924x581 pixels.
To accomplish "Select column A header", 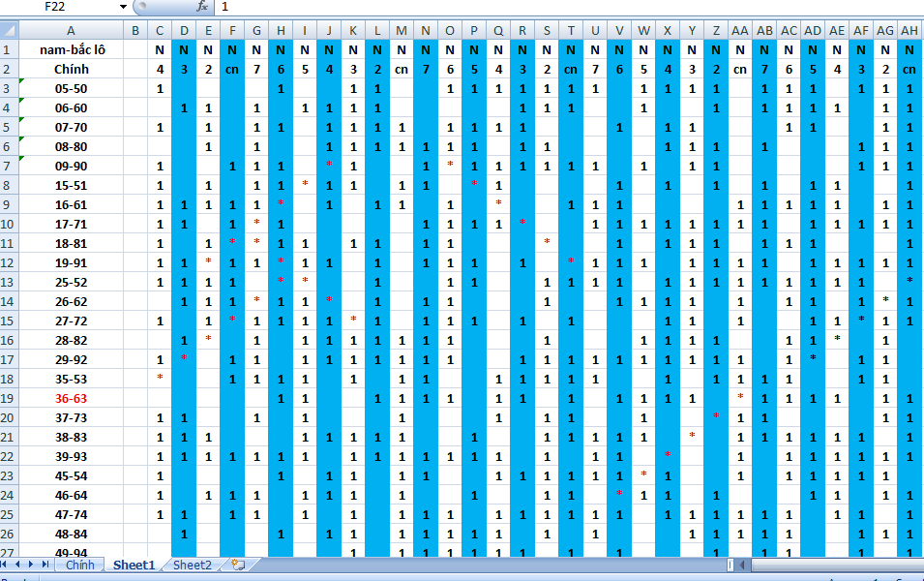I will point(71,31).
